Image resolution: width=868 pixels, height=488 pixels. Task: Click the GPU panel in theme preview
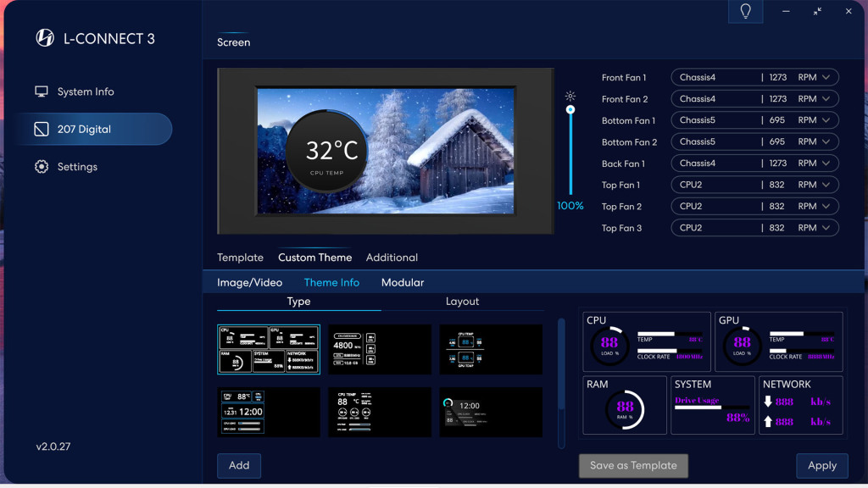(779, 341)
